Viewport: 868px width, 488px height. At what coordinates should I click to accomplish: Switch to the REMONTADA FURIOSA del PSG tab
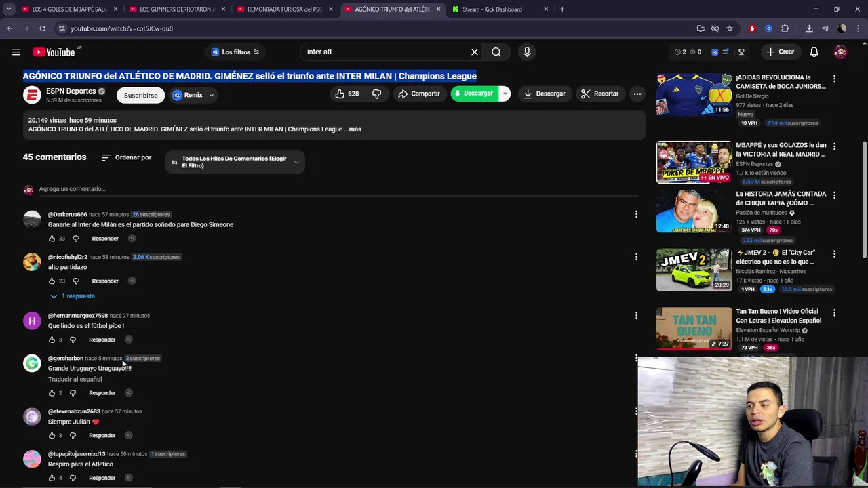tap(284, 9)
